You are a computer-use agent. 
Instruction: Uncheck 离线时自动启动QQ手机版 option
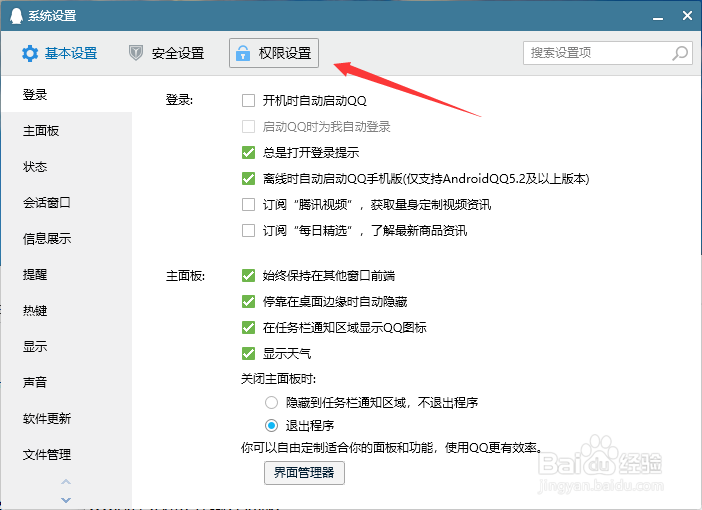tap(248, 178)
